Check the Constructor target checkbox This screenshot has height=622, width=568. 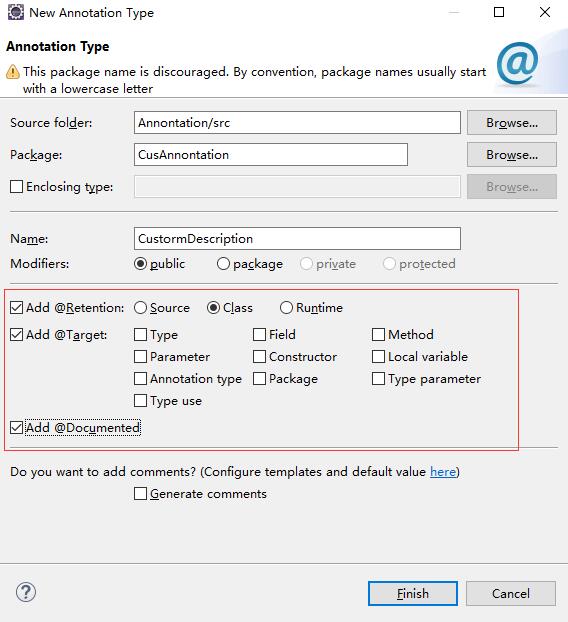click(x=259, y=357)
